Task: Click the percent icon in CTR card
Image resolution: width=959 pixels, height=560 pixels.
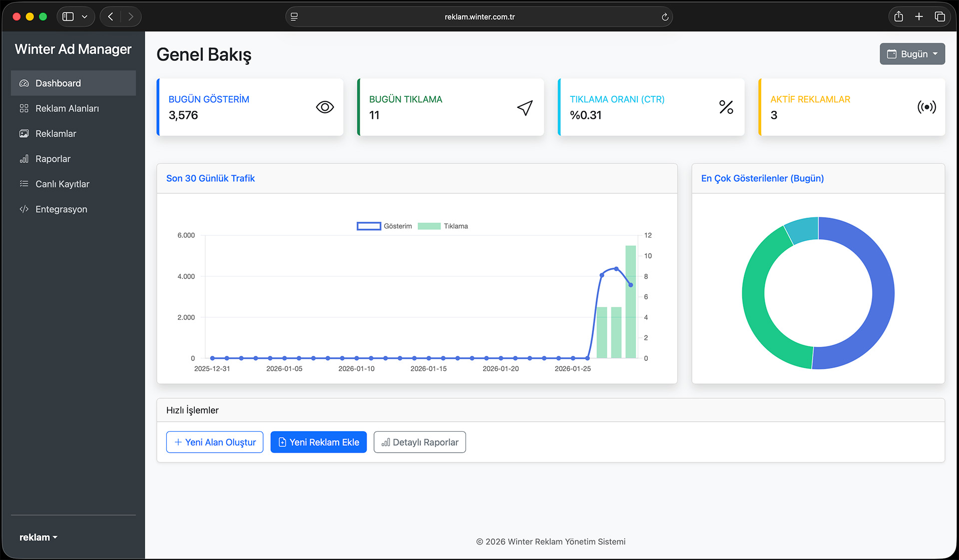Action: [x=726, y=107]
